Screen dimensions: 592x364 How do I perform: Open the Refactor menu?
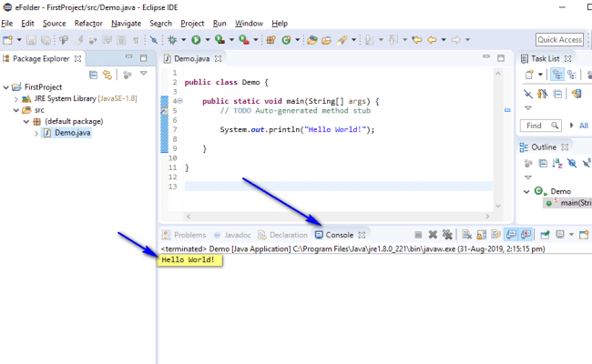point(88,24)
